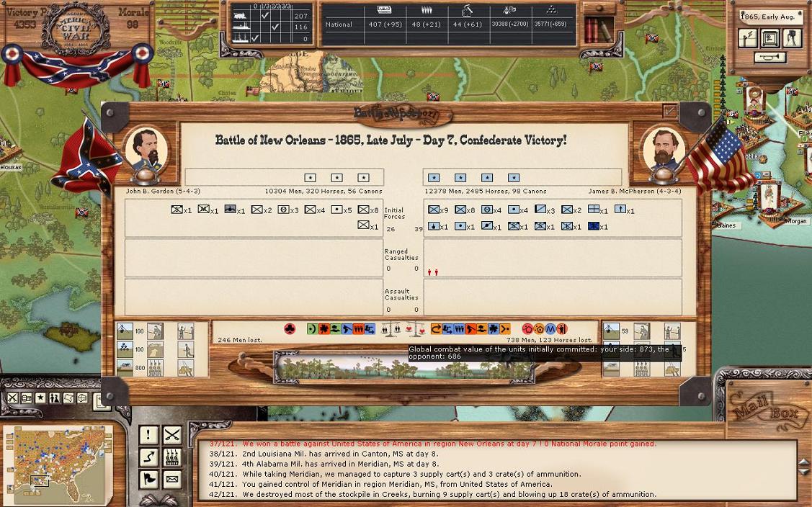Click the bugle end-turn button
The width and height of the screenshot is (812, 507).
[769, 58]
